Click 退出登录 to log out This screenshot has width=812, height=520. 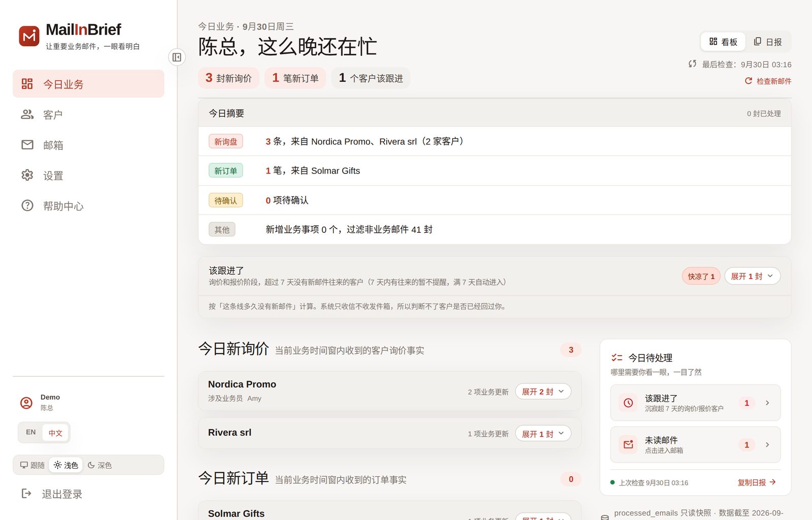(52, 494)
